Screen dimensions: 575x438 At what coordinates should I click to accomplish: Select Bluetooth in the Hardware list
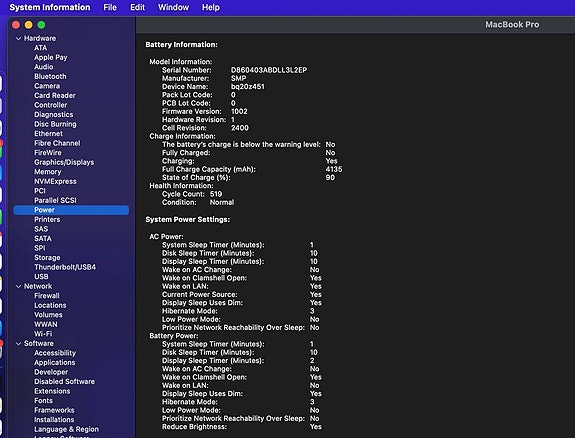(50, 76)
